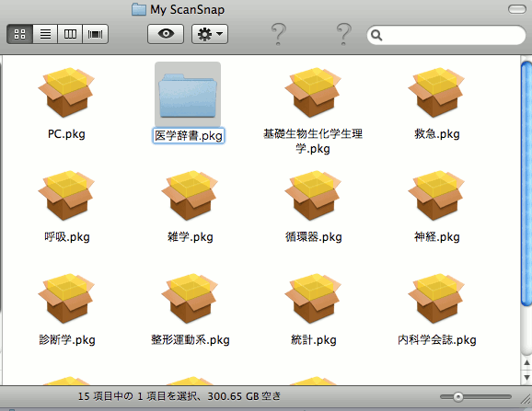
Task: Select the 診断学.pkg package icon
Action: tap(66, 299)
